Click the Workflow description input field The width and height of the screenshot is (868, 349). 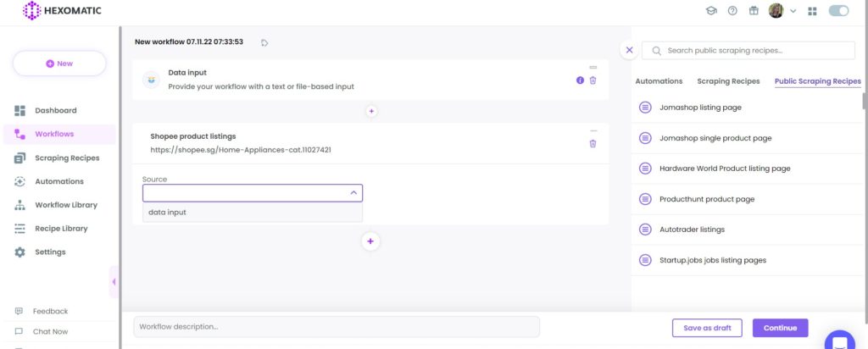[337, 327]
